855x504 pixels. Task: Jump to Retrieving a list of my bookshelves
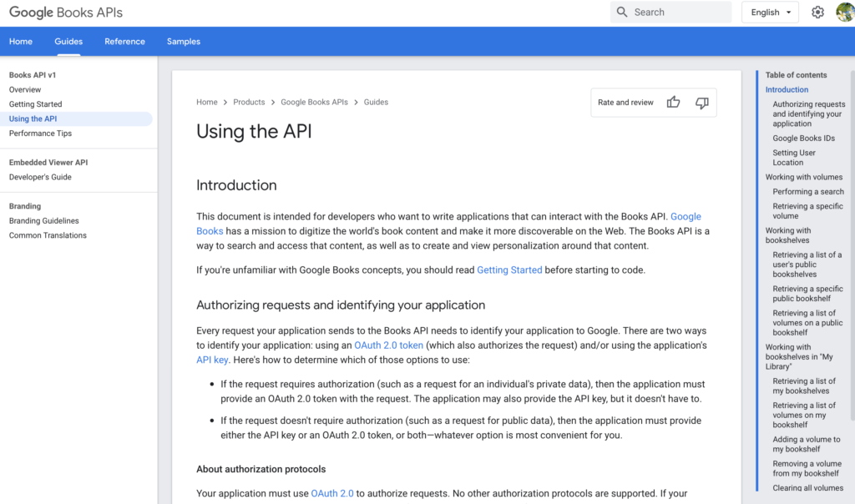804,386
